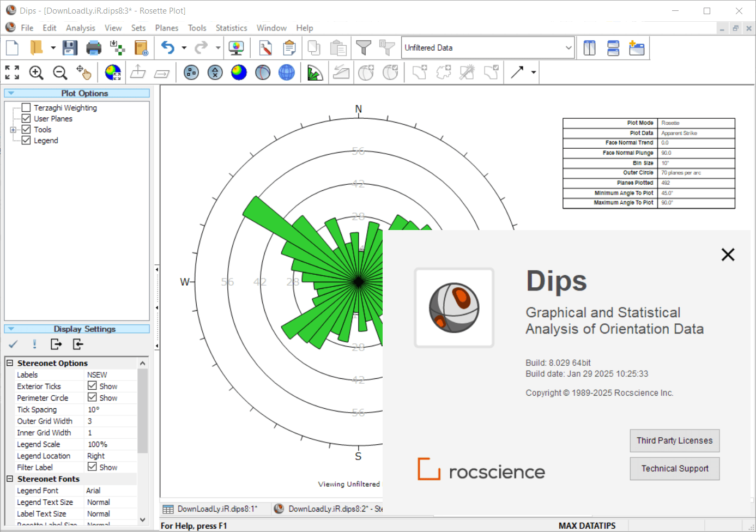
Task: Enable the Terzaghi Weighting checkbox
Action: 26,107
